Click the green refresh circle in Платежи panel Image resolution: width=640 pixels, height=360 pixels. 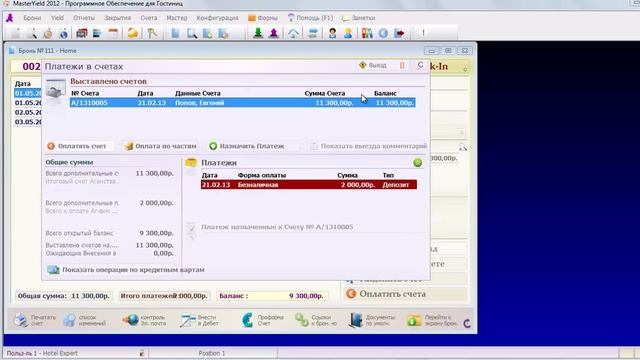click(417, 162)
